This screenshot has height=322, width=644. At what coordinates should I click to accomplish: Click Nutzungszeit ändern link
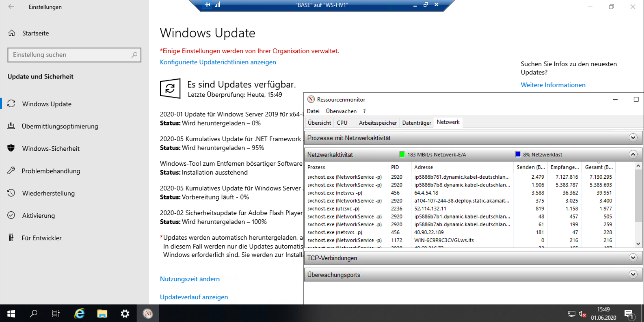coord(190,279)
